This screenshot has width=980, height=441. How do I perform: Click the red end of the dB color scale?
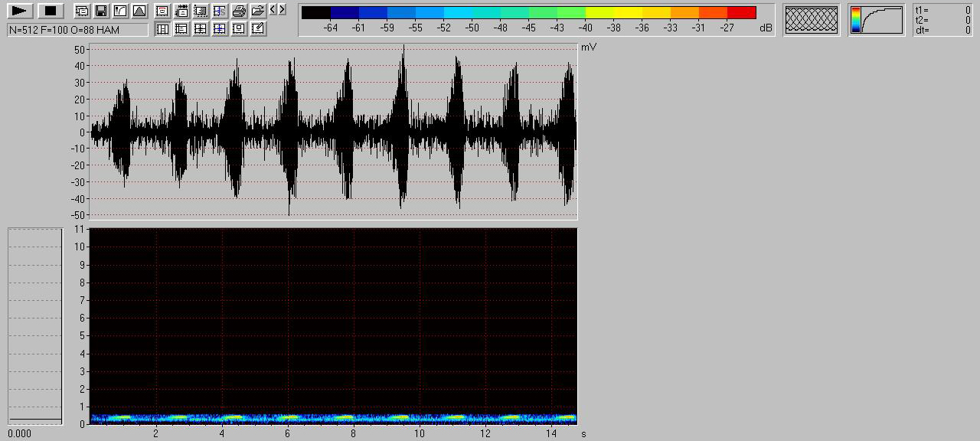[x=741, y=13]
